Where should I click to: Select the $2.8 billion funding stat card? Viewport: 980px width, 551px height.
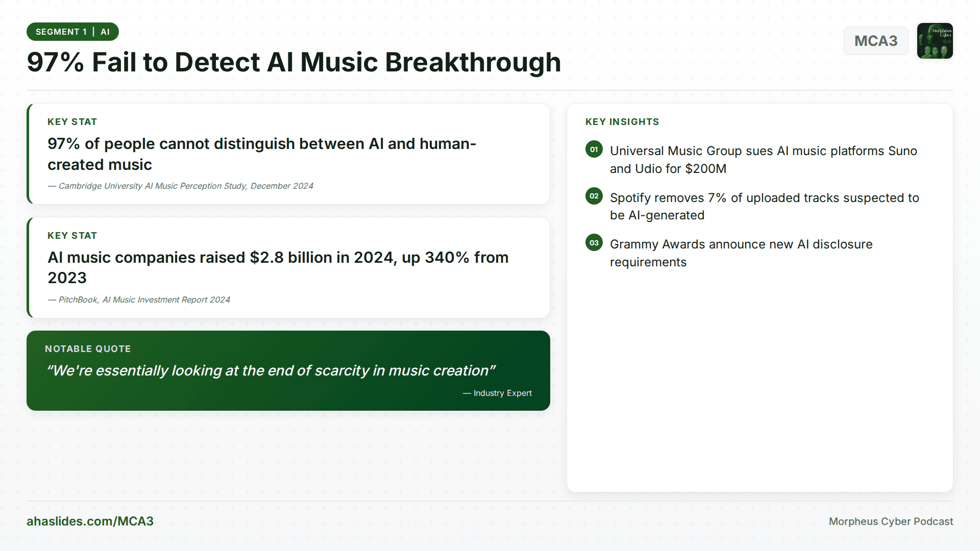[x=288, y=267]
